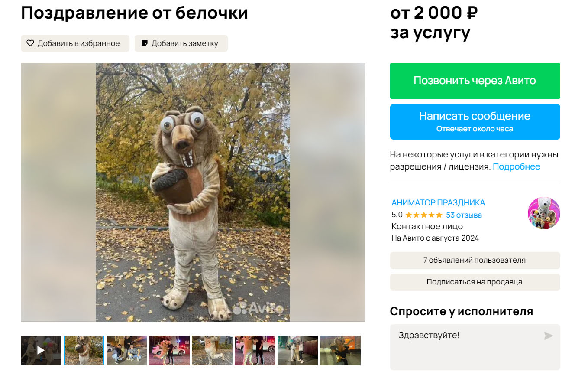
Task: Show 7 объявлений пользователя listings
Action: (475, 261)
